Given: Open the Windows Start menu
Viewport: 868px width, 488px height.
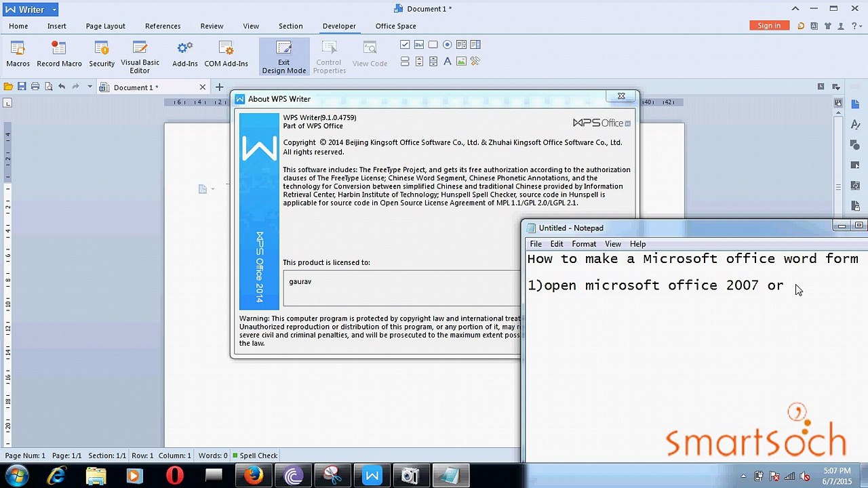Looking at the screenshot, I should [16, 476].
